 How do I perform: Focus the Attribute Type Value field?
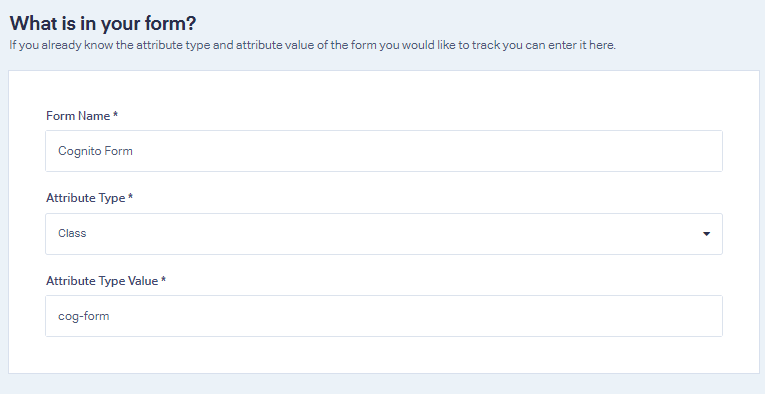[384, 316]
